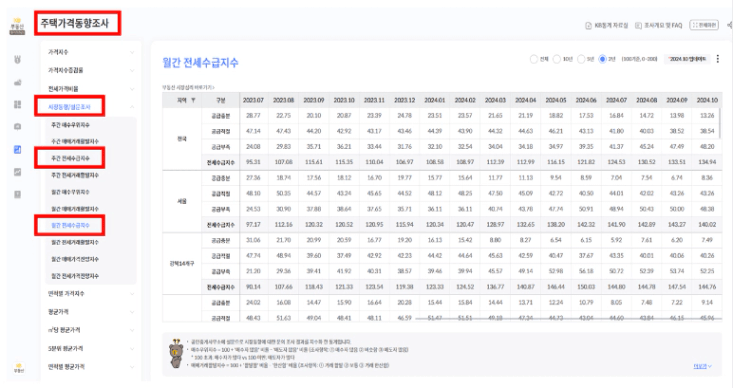
Task: Expand the 평균가격 menu chevron
Action: click(132, 312)
